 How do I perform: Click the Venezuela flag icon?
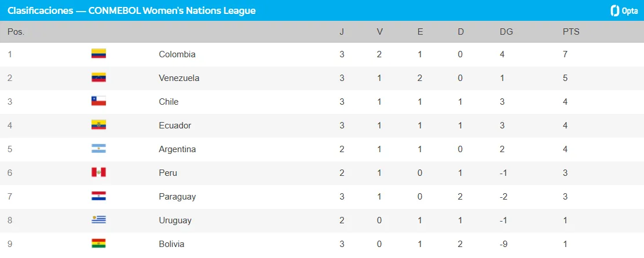click(x=98, y=78)
